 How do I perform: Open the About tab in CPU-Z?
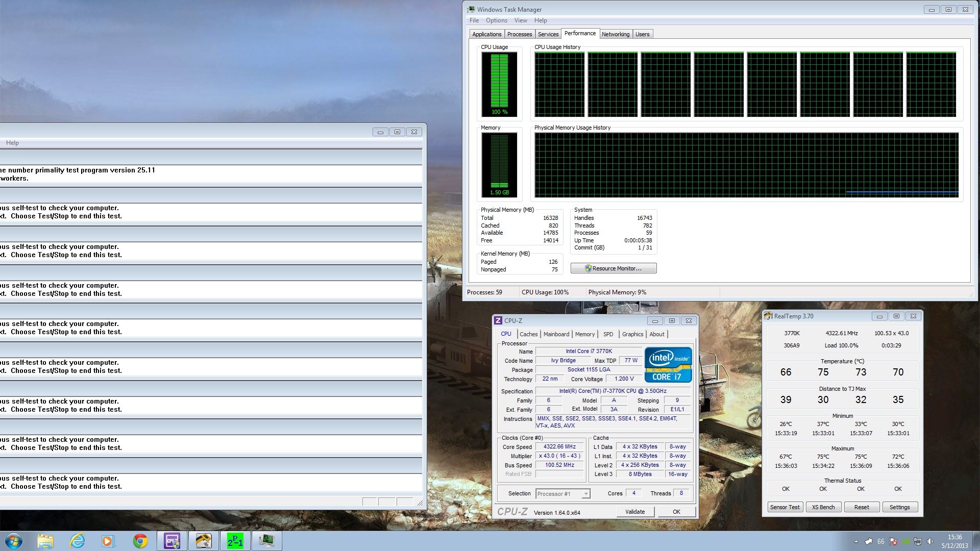(x=657, y=334)
